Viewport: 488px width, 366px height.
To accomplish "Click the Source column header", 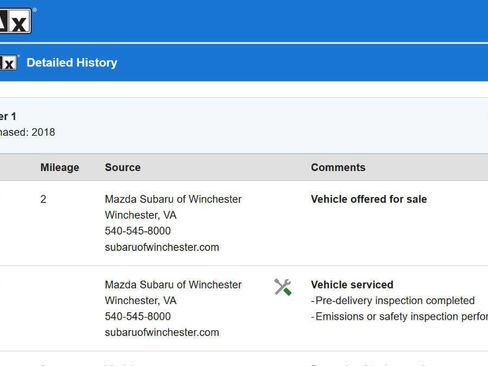I will [x=123, y=167].
